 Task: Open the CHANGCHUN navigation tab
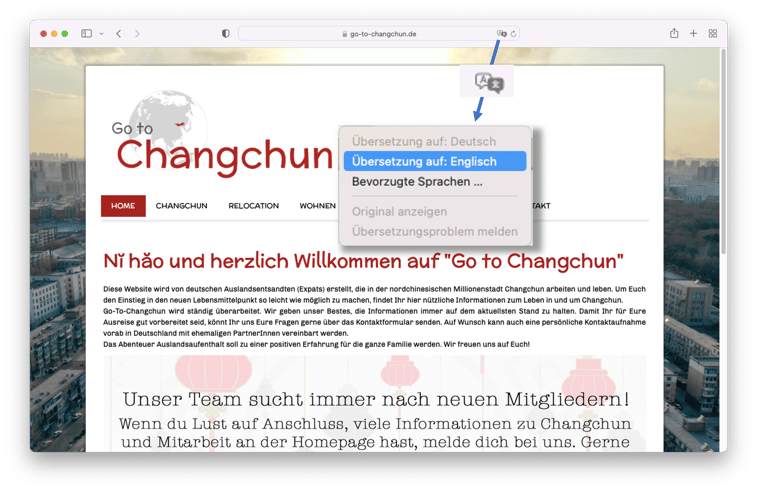click(182, 206)
